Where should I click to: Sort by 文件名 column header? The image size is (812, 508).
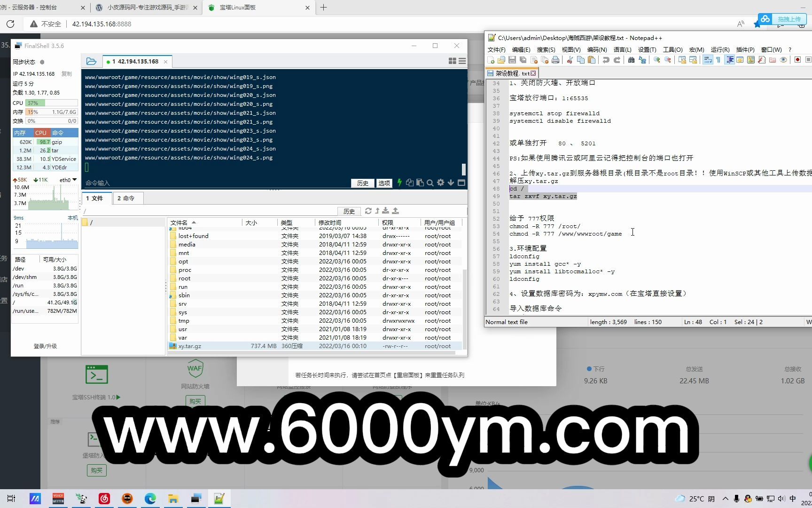[204, 222]
